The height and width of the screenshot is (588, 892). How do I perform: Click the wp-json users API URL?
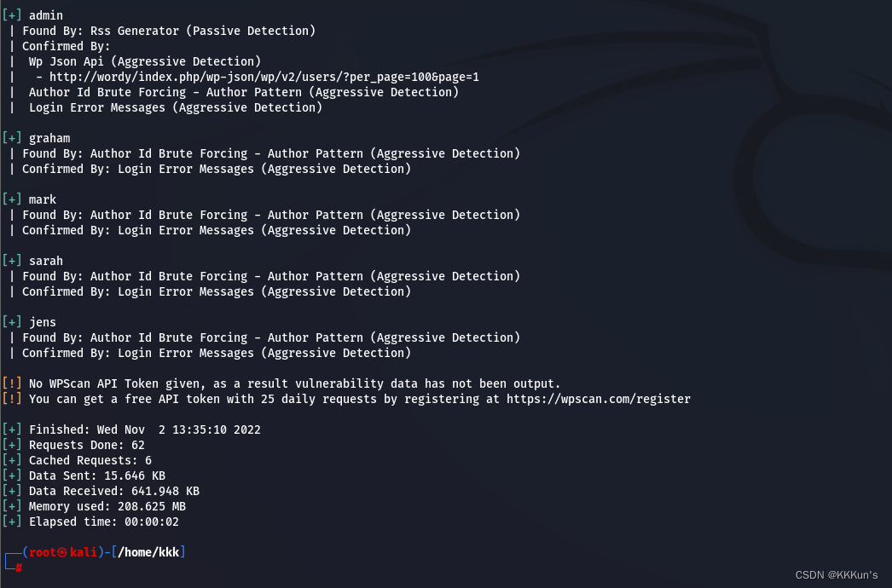pyautogui.click(x=264, y=77)
